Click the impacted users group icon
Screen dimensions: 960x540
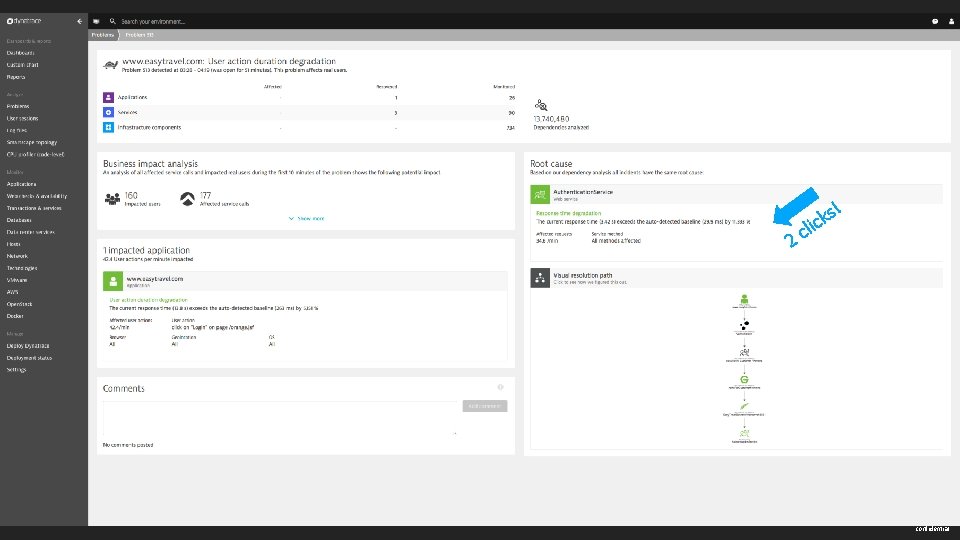[x=113, y=199]
